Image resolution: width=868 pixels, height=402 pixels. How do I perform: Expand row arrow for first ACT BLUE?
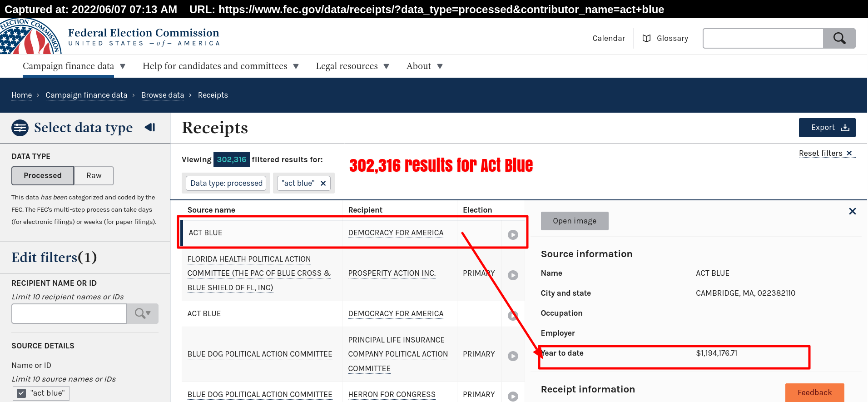coord(513,235)
